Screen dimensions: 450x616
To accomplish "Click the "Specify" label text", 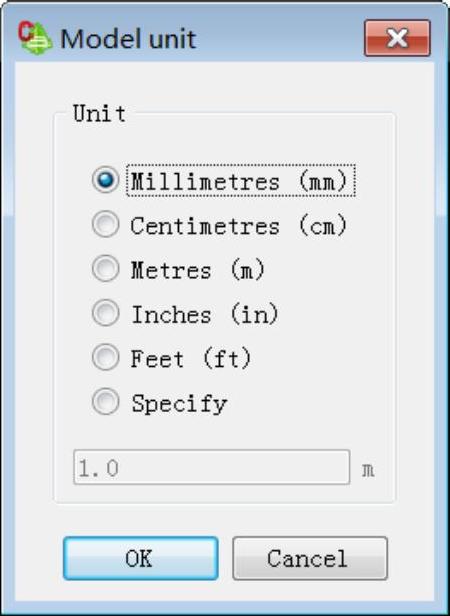I will (x=179, y=403).
